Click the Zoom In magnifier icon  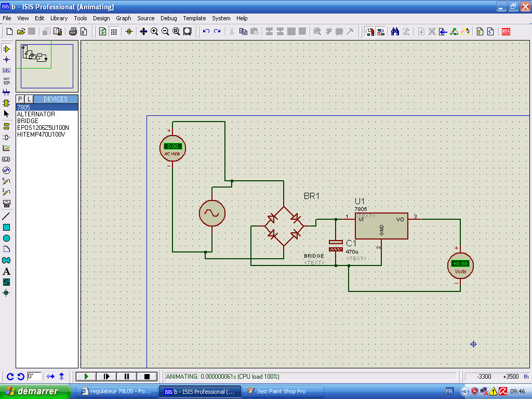click(x=154, y=32)
